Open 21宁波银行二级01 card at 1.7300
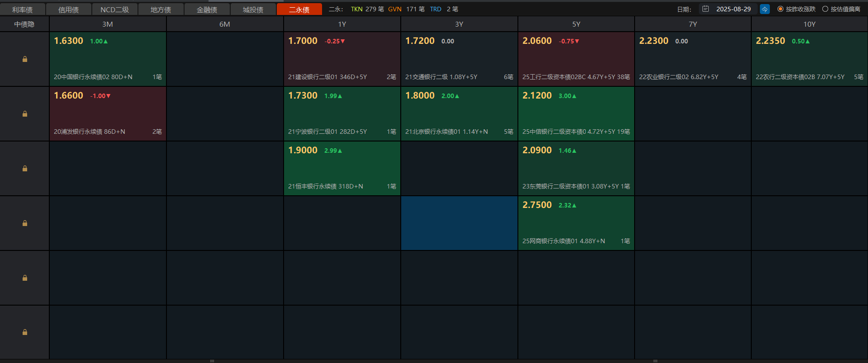The image size is (868, 363). click(342, 114)
